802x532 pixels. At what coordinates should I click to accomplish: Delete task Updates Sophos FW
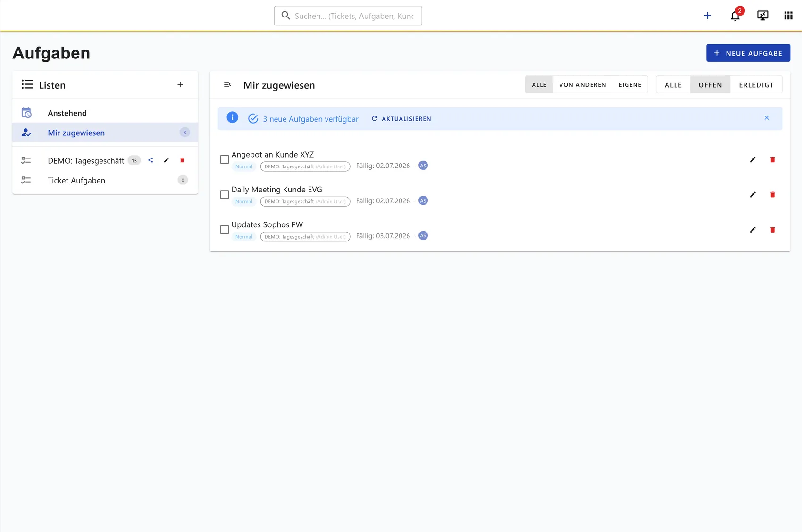tap(772, 230)
